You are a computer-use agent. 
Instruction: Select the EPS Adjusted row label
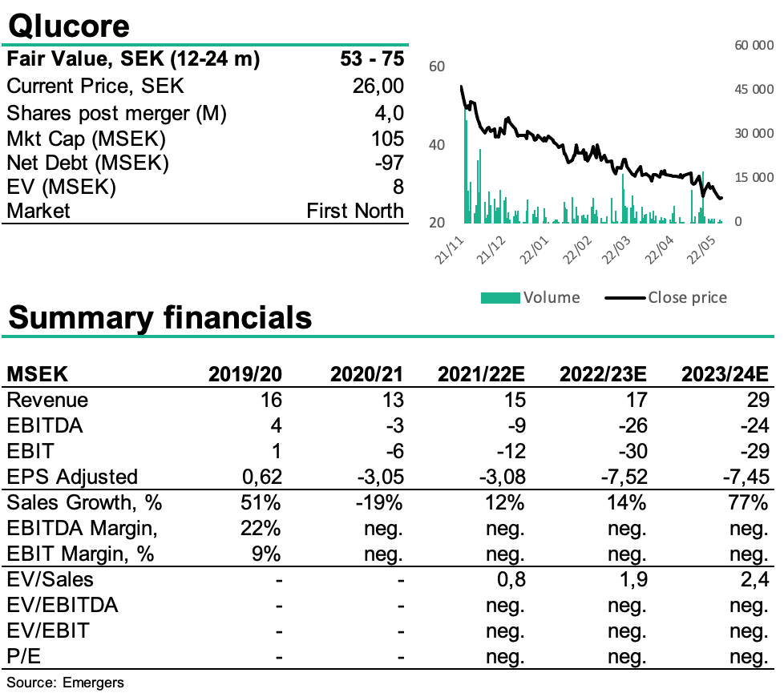pyautogui.click(x=72, y=477)
